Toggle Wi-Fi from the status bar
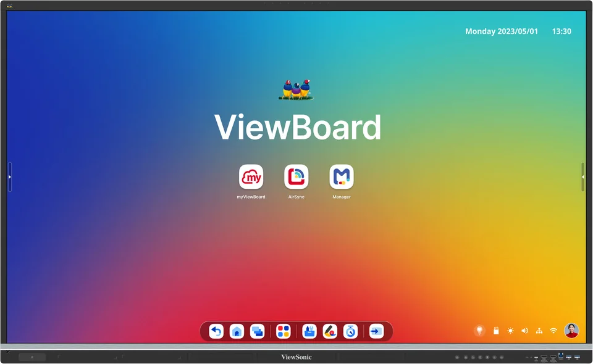The image size is (593, 364). [553, 331]
